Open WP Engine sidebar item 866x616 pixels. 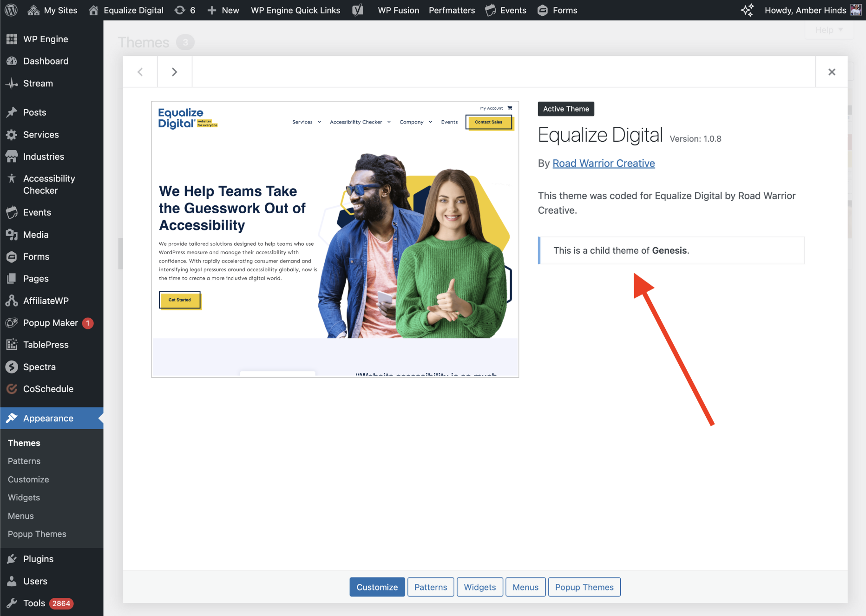pos(52,39)
